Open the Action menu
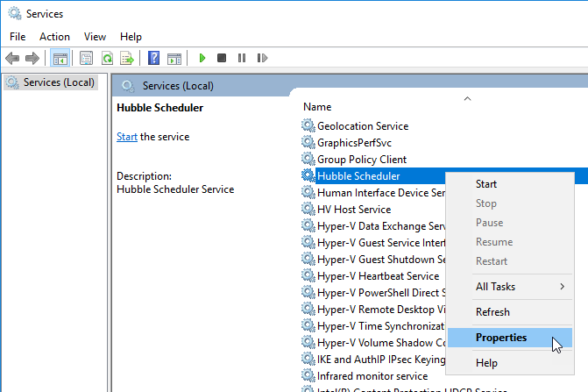The height and width of the screenshot is (392, 588). [x=54, y=37]
